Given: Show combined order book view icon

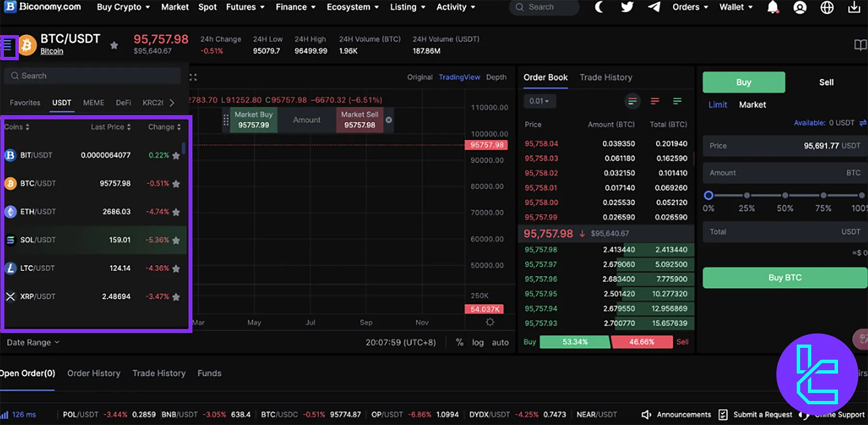Looking at the screenshot, I should pyautogui.click(x=632, y=101).
